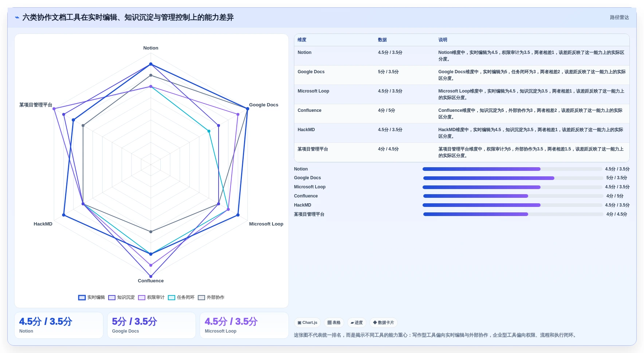Screen dimensions: 644x353
Task: Click the HackMD label in progress list
Action: pyautogui.click(x=303, y=205)
